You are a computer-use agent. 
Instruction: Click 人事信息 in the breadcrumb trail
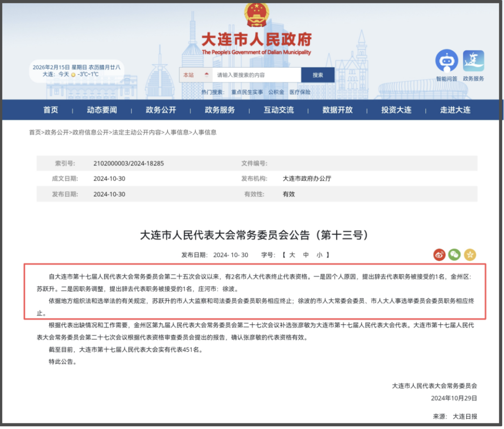point(175,132)
